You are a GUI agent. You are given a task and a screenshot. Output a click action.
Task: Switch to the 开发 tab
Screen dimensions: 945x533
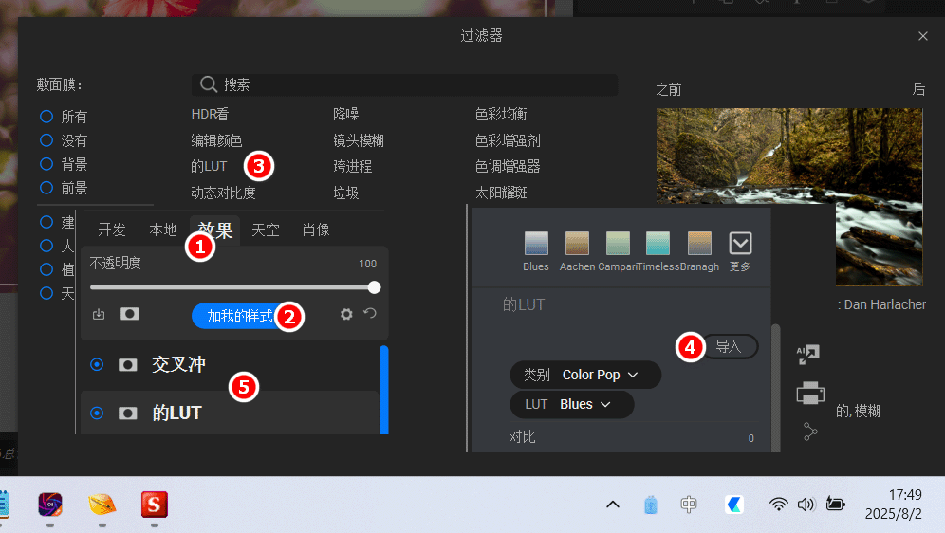[x=111, y=230]
